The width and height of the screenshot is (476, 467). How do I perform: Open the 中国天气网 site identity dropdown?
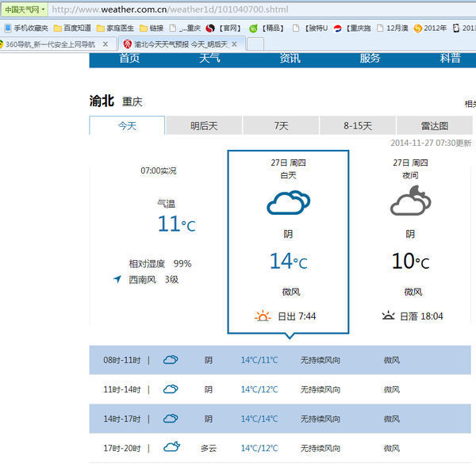(x=25, y=10)
